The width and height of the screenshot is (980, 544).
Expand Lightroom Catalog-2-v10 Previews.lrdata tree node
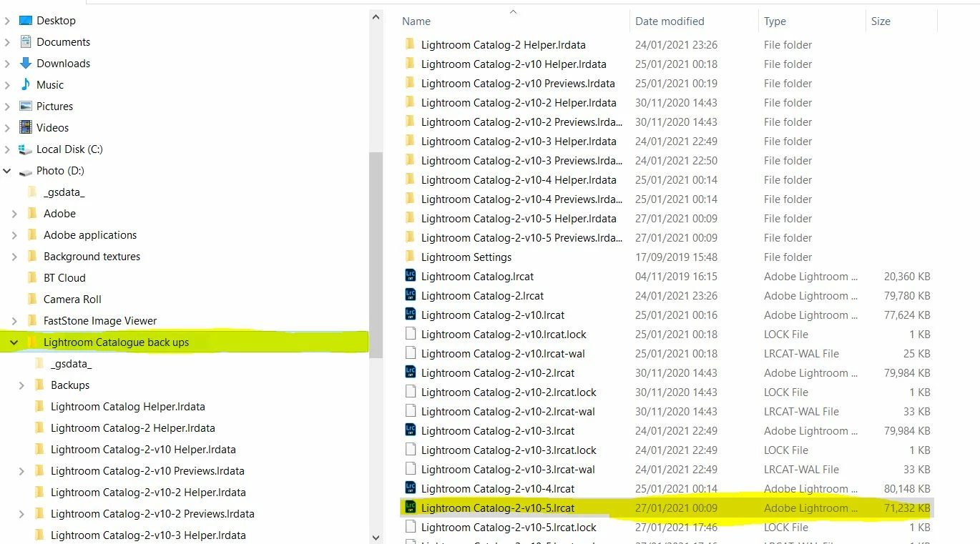pyautogui.click(x=21, y=471)
